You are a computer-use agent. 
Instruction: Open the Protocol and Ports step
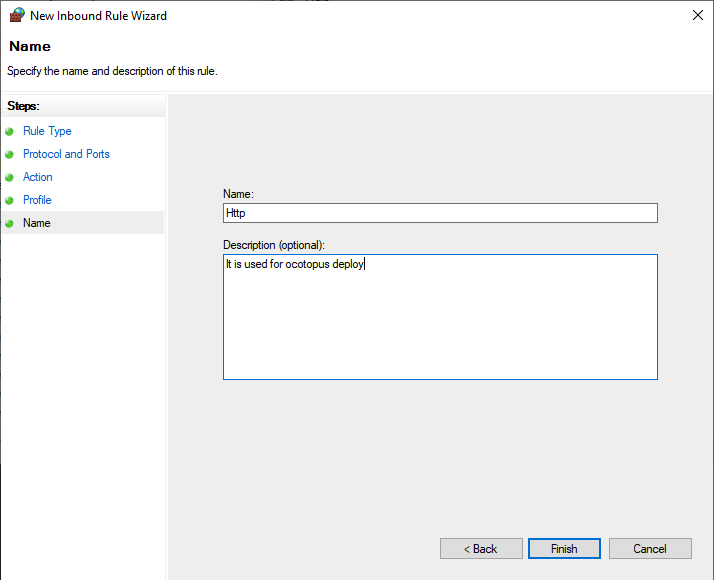(x=66, y=154)
